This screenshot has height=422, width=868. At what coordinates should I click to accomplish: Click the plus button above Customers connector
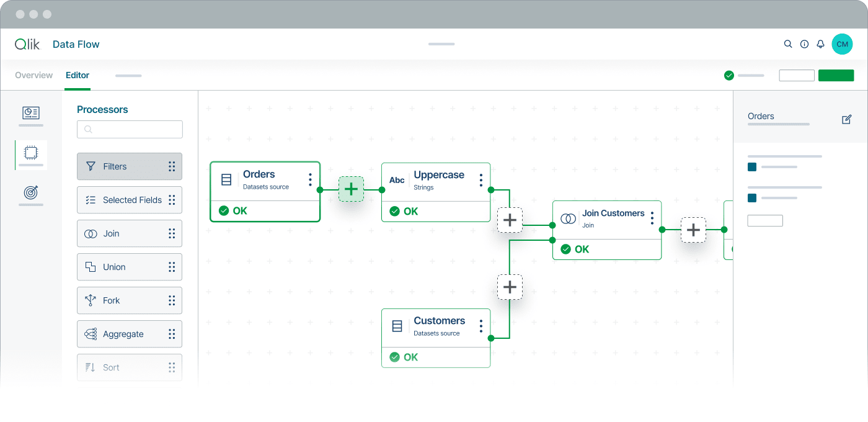[x=510, y=287]
